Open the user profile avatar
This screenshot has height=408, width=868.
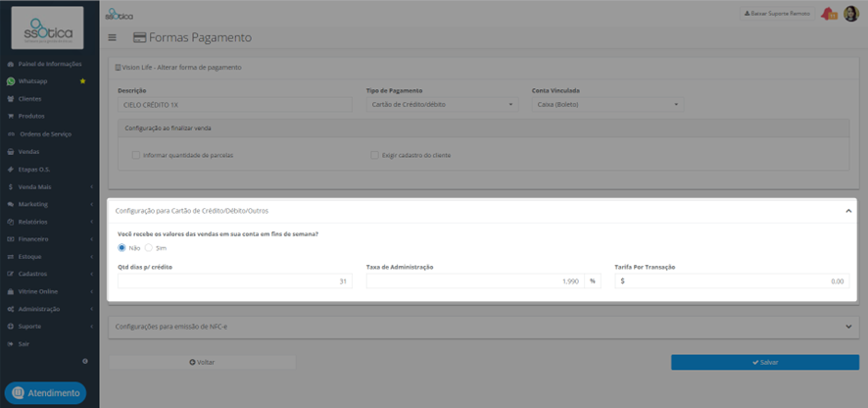tap(850, 14)
